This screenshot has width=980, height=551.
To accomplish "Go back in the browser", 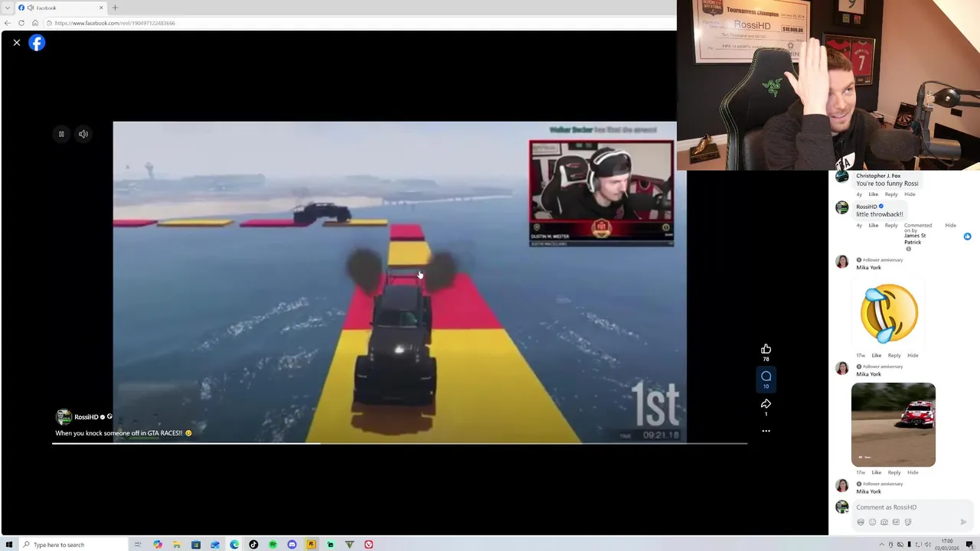I will (8, 23).
